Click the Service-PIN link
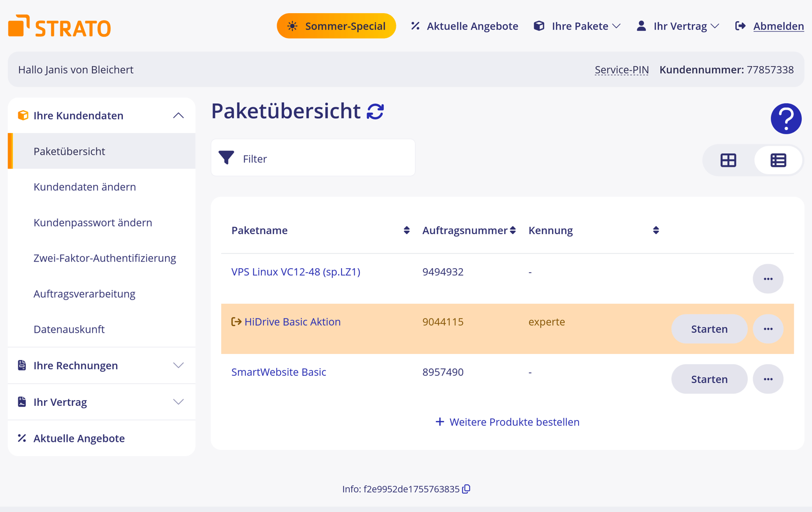812x512 pixels. 621,70
